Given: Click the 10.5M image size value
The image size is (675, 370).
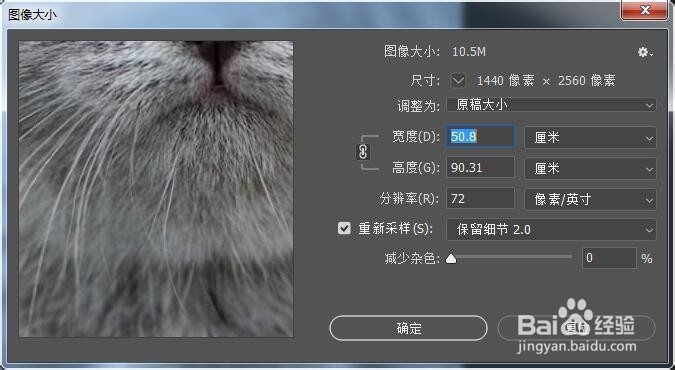Looking at the screenshot, I should pos(469,52).
